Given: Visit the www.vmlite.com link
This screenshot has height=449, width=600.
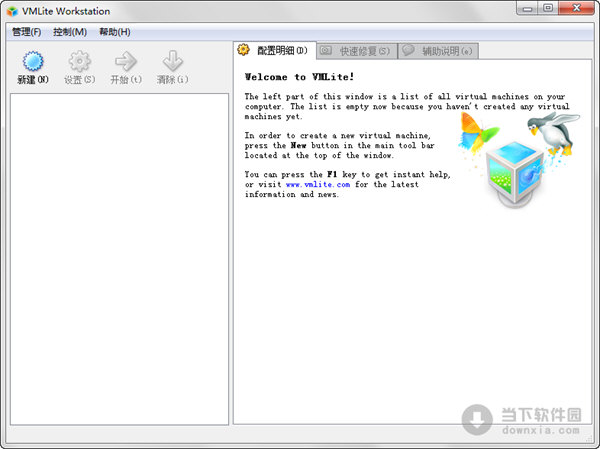Looking at the screenshot, I should pyautogui.click(x=317, y=185).
